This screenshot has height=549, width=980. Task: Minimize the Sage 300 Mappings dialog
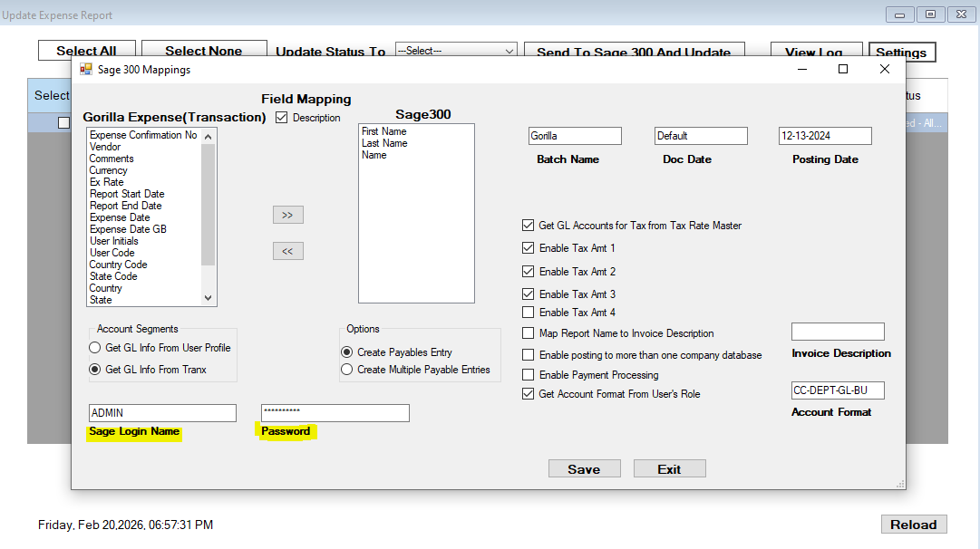pyautogui.click(x=802, y=69)
